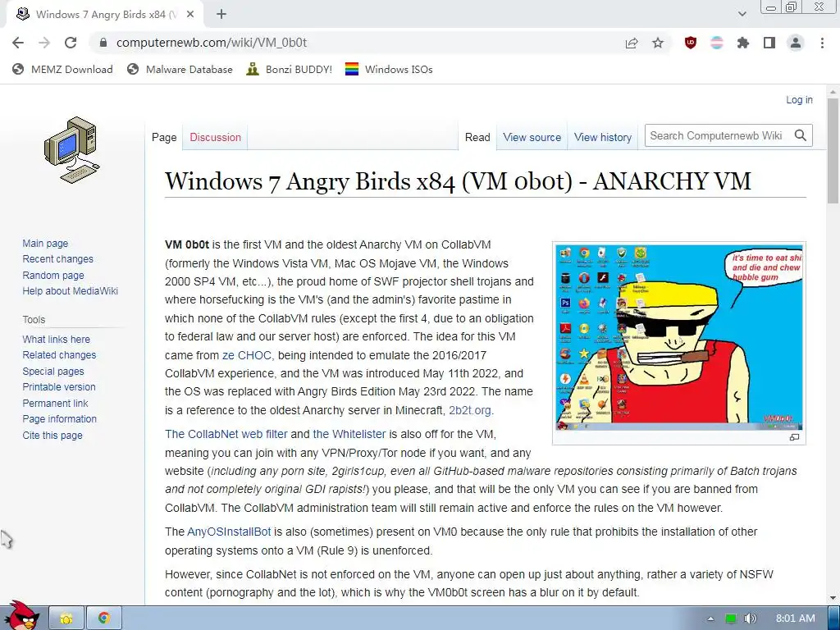Follow the ze CHOC link

point(247,355)
